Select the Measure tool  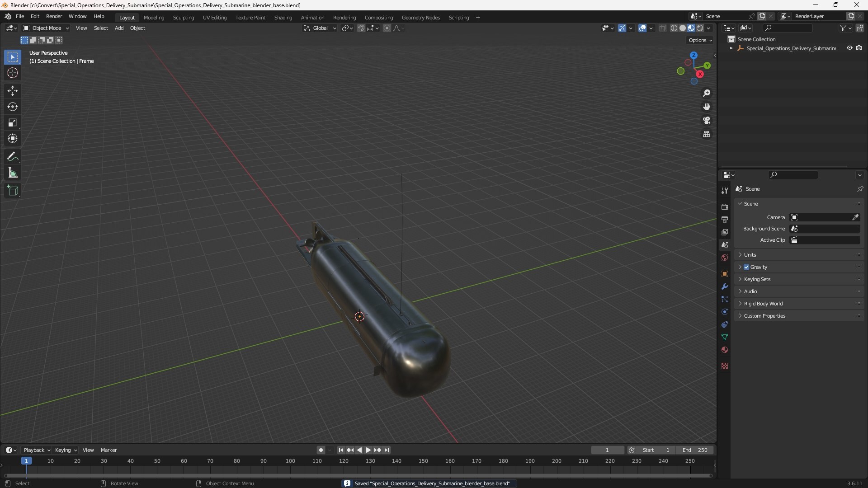(x=13, y=173)
